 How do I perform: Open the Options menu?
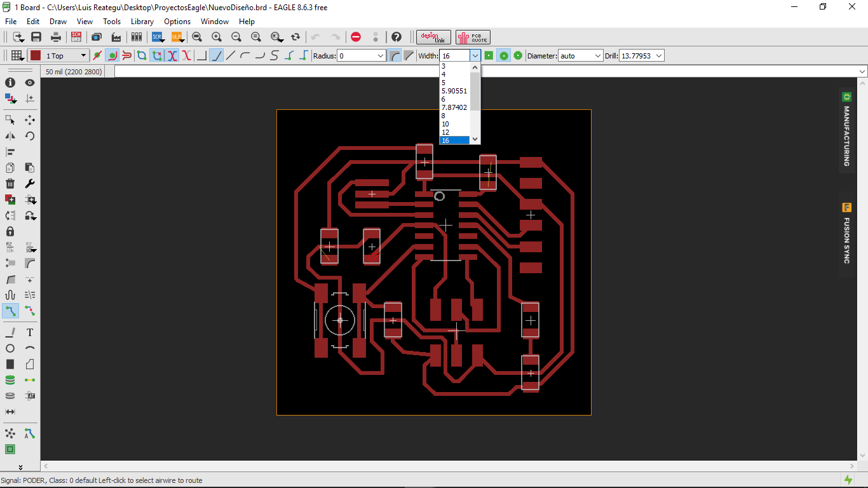(x=177, y=22)
